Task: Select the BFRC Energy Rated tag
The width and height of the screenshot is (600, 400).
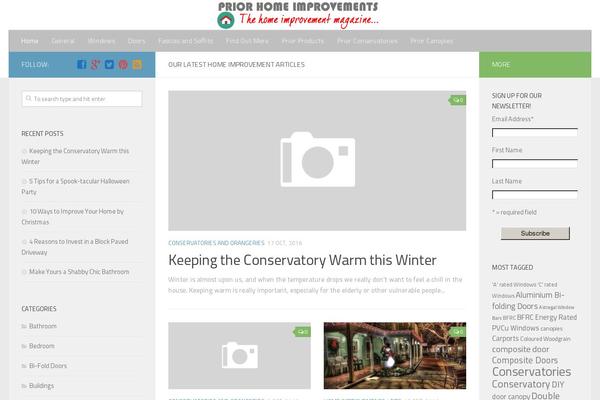Action: (x=547, y=317)
